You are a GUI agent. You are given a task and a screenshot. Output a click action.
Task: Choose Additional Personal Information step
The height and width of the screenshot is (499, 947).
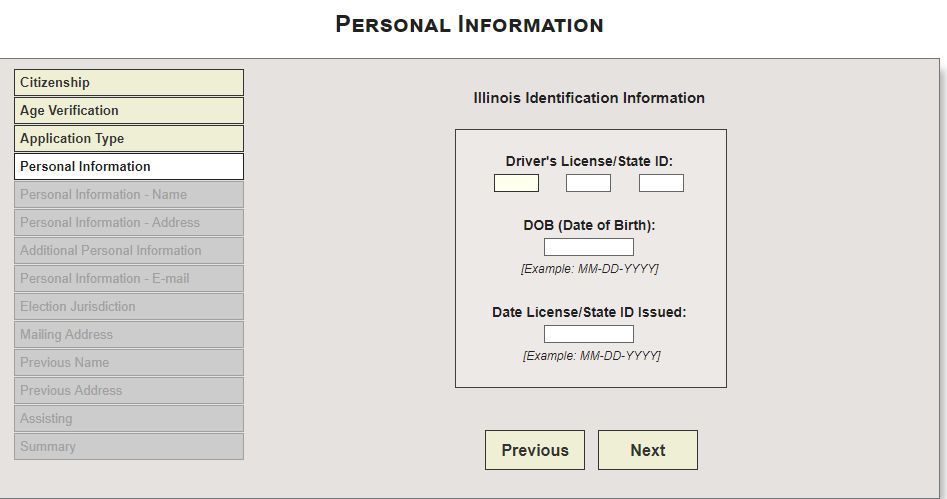pyautogui.click(x=128, y=251)
